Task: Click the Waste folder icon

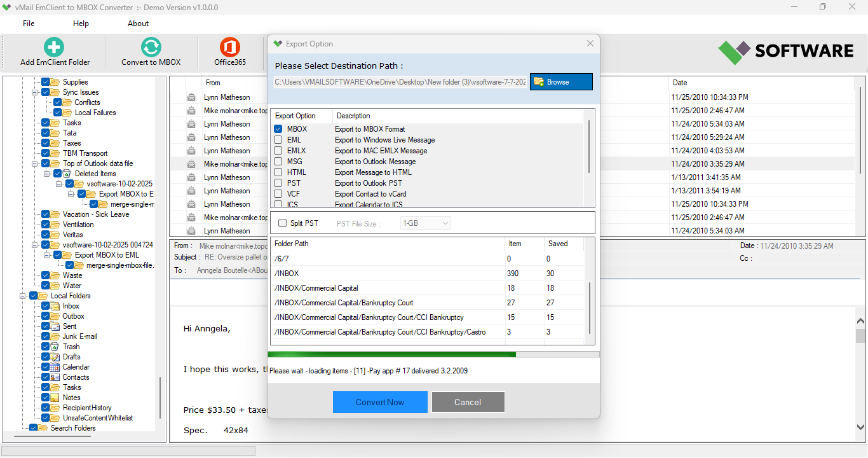Action: tap(55, 275)
